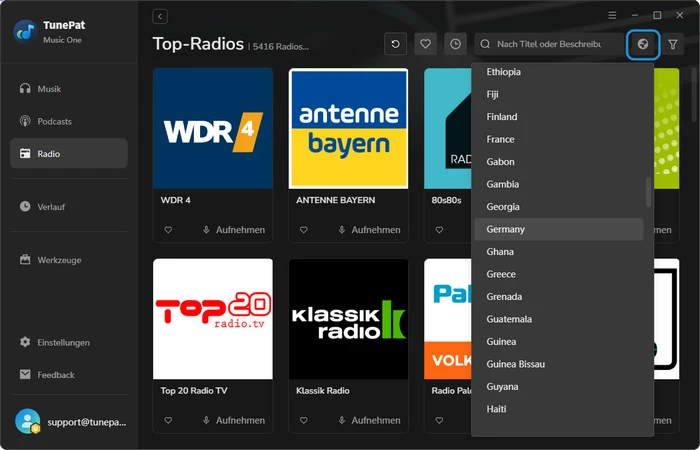700x450 pixels.
Task: Click the microphone icon on ANTENNE BAYERN
Action: click(342, 229)
